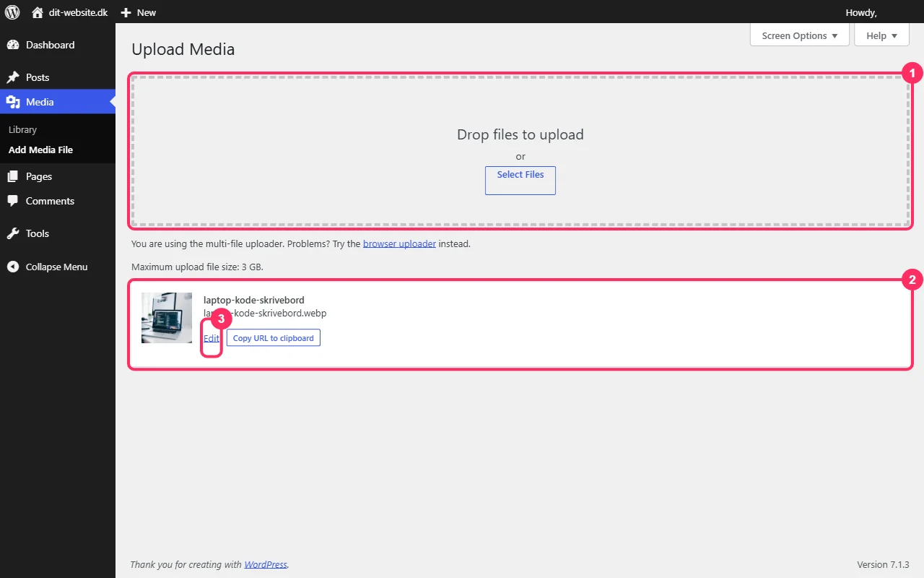Click the Collapse Menu arrow icon
This screenshot has width=924, height=578.
pos(13,267)
